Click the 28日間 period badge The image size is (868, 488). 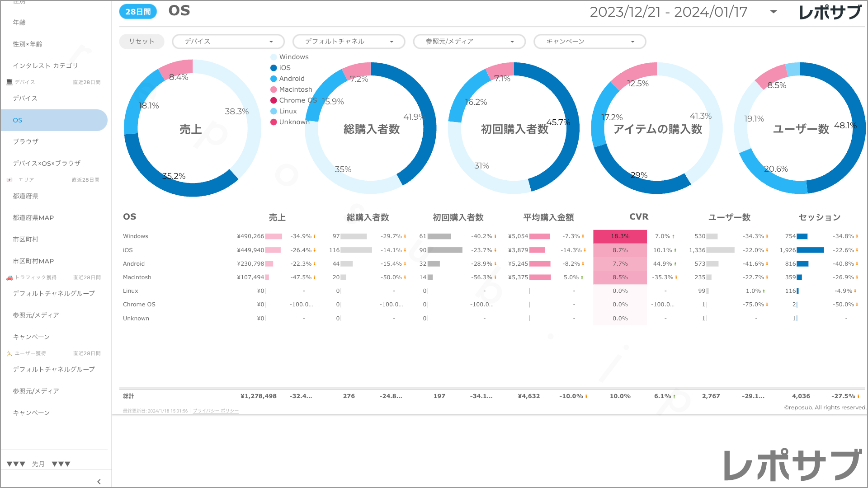[x=138, y=12]
